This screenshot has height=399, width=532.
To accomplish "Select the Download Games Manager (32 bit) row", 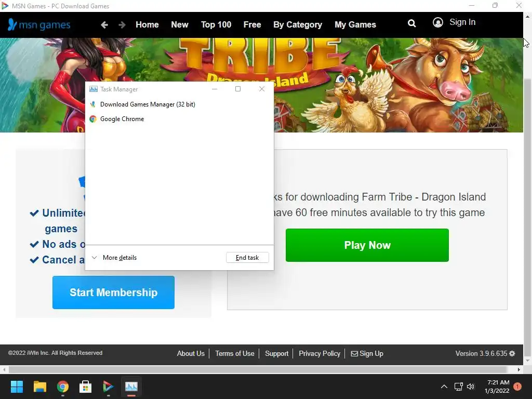I will (x=179, y=104).
